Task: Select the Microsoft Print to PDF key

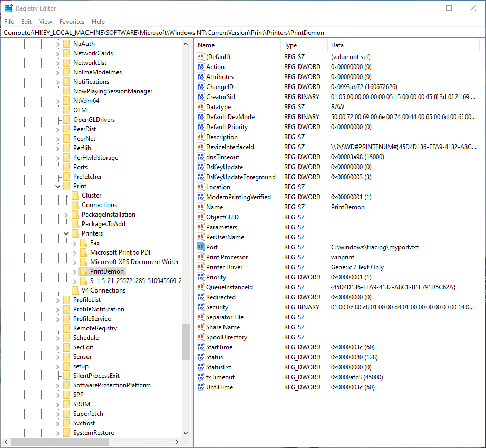Action: point(121,252)
